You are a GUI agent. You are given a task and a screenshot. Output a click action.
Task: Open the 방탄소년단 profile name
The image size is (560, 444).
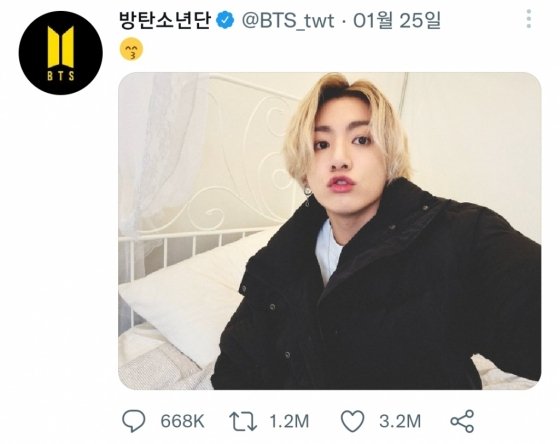[x=165, y=20]
